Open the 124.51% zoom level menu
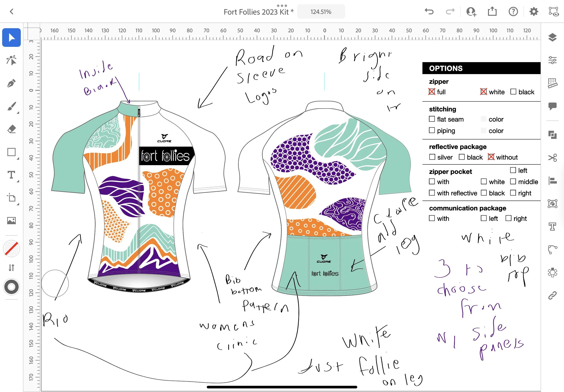Image resolution: width=564 pixels, height=392 pixels. pos(321,11)
